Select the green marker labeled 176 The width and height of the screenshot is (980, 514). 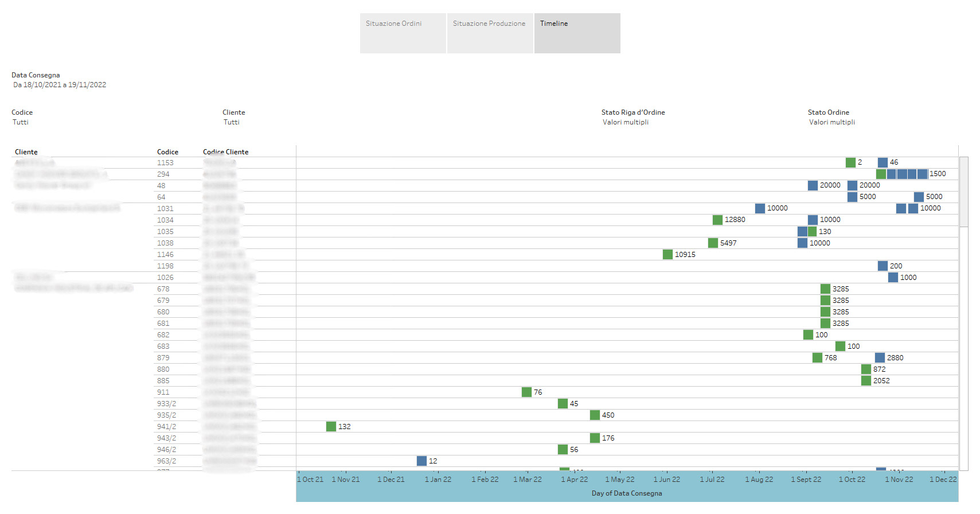(595, 438)
